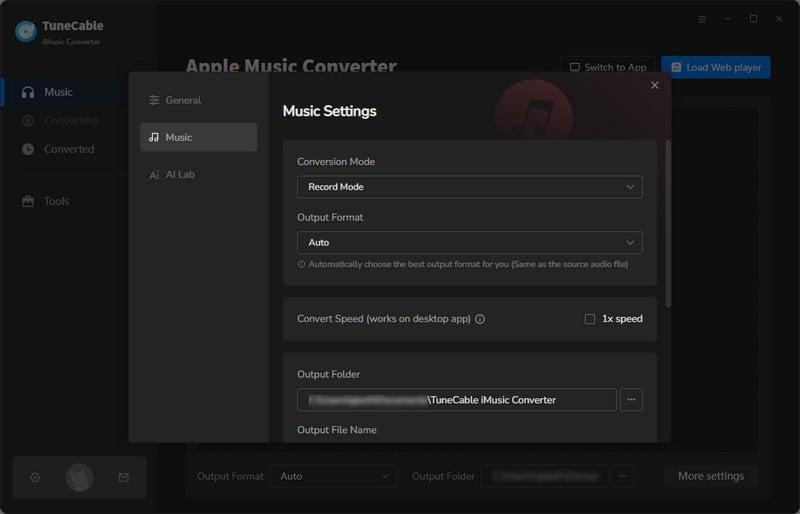Open Converted section in sidebar
Viewport: 800px width, 514px height.
[64, 149]
